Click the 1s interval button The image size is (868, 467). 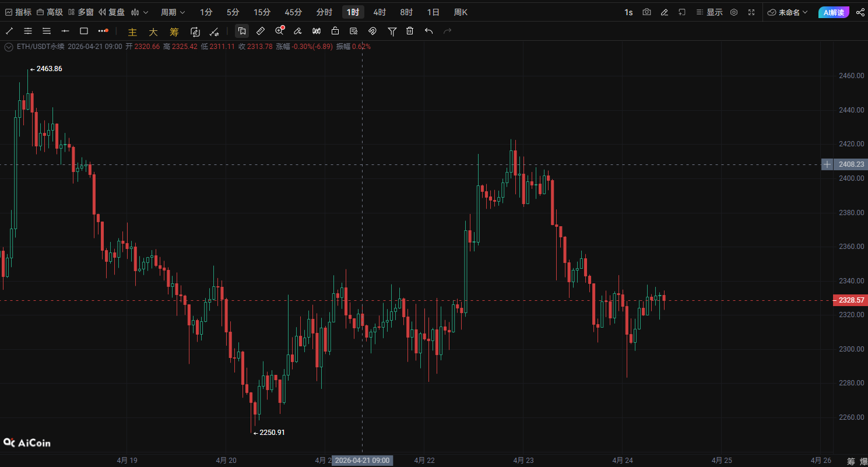628,12
